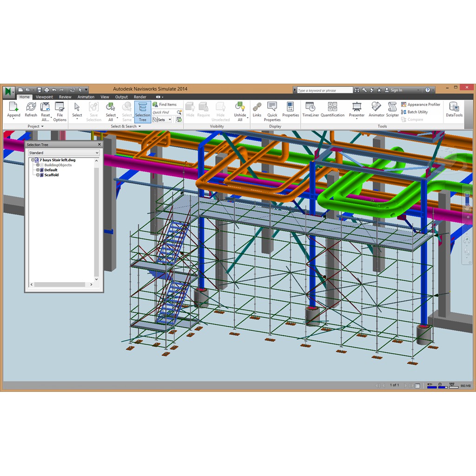
Task: Click Unhide All in Visibility group
Action: click(x=240, y=112)
